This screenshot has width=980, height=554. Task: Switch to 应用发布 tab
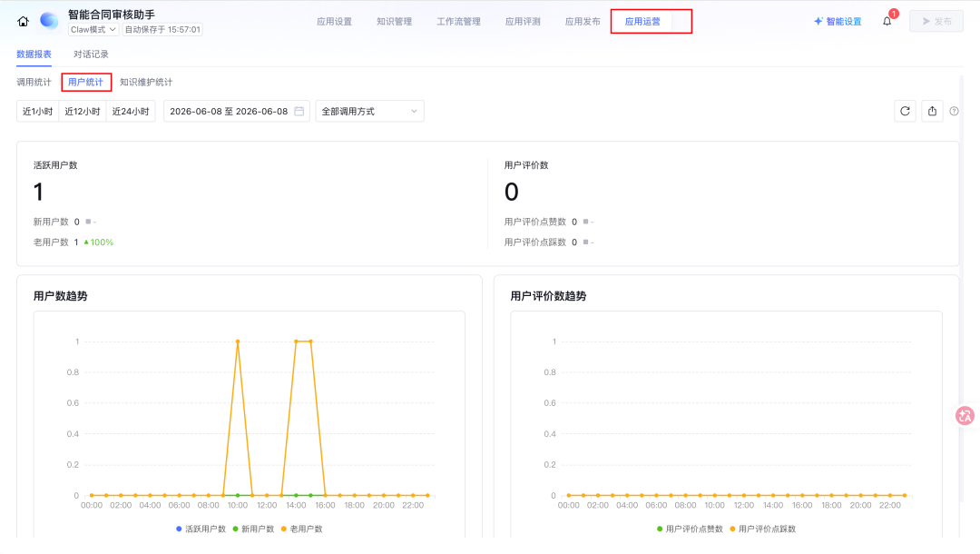(583, 21)
